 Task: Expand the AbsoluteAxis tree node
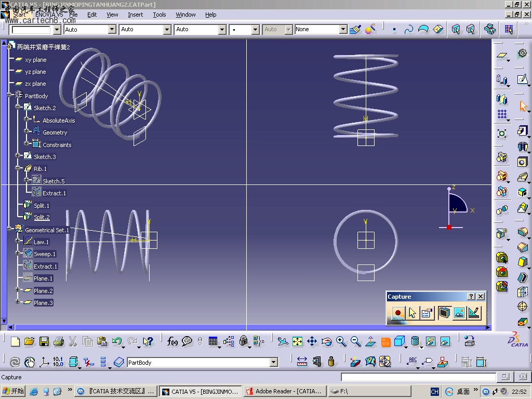pyautogui.click(x=26, y=119)
